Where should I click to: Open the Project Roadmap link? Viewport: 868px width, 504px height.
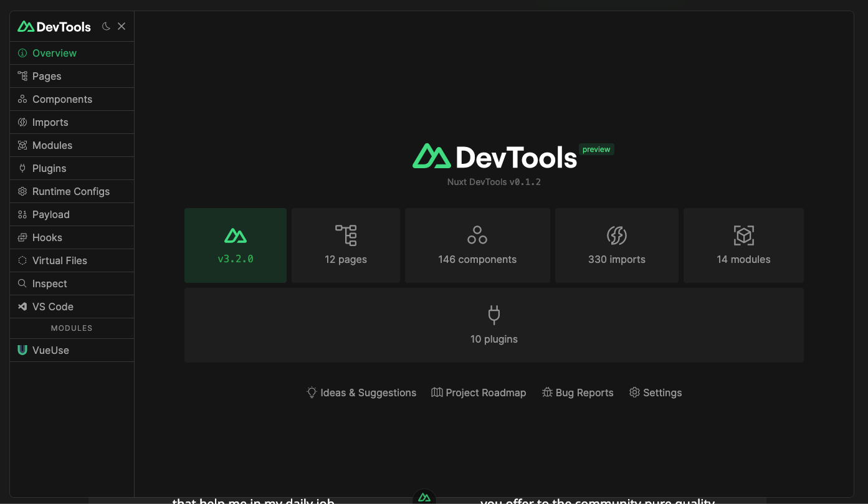(479, 392)
